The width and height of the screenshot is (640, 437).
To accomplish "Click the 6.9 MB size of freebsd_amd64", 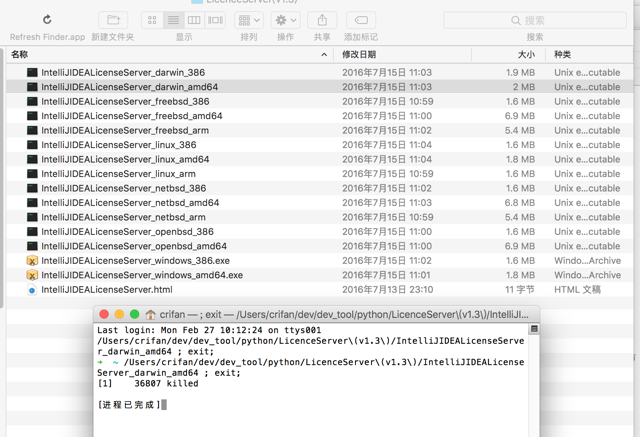I will 520,116.
